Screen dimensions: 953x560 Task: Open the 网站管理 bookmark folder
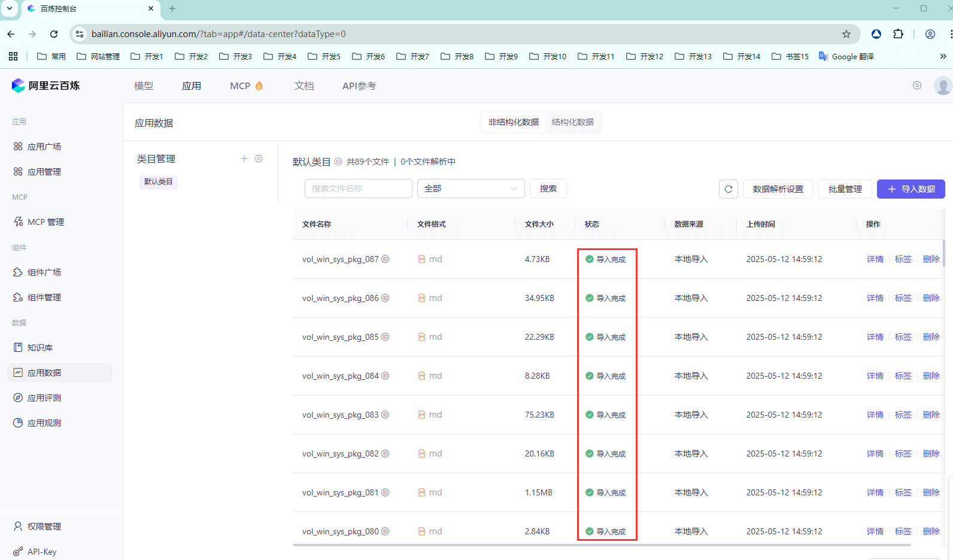(98, 56)
